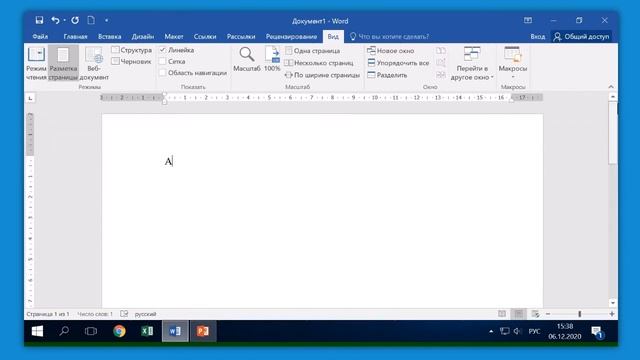Viewport: 640px width, 360px height.
Task: Click Разделить to split the window
Action: 387,75
